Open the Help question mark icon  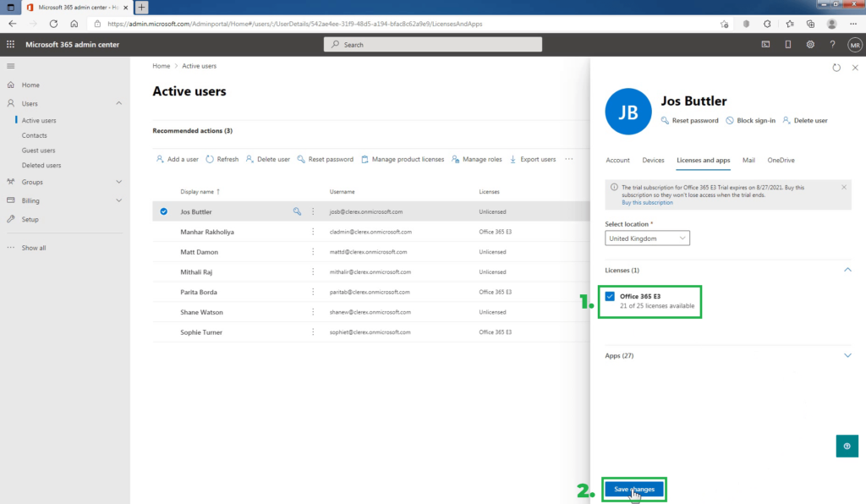pos(832,44)
